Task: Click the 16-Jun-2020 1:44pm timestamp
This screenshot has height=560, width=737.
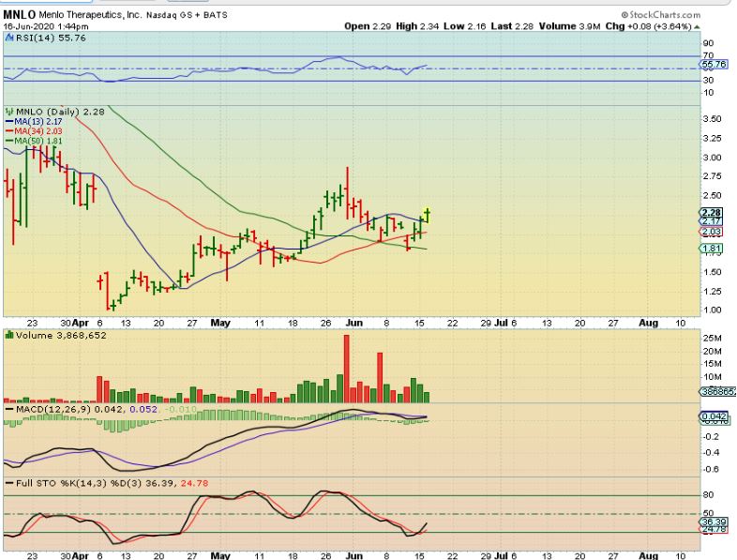Action: pos(46,27)
